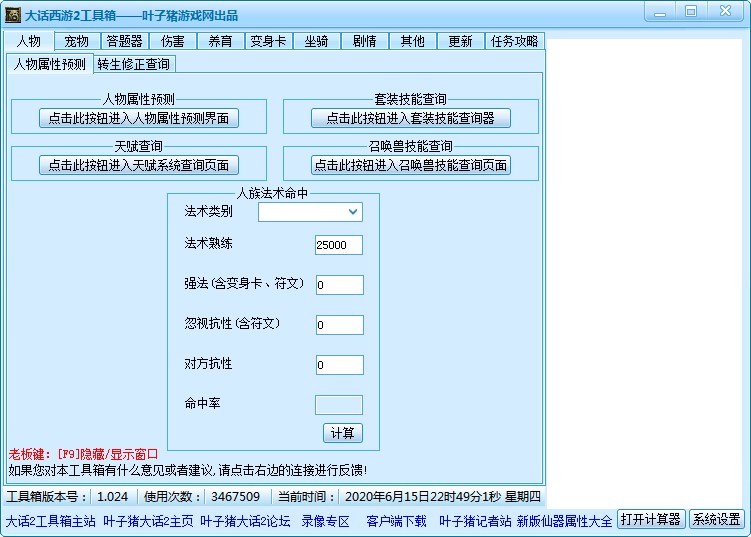751x537 pixels.
Task: Open 叶子猪大话2论坛 link
Action: click(245, 521)
